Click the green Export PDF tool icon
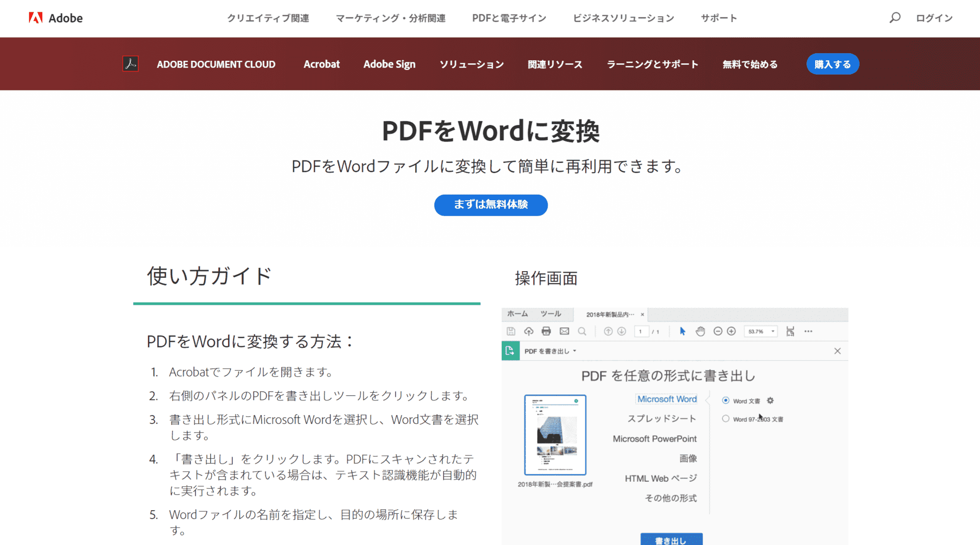The height and width of the screenshot is (545, 980). tap(510, 351)
